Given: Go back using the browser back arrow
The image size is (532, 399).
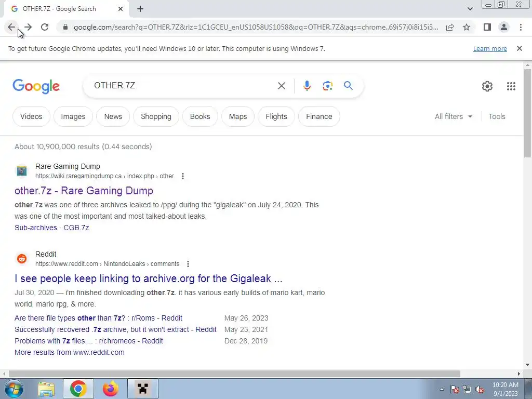Looking at the screenshot, I should (11, 27).
